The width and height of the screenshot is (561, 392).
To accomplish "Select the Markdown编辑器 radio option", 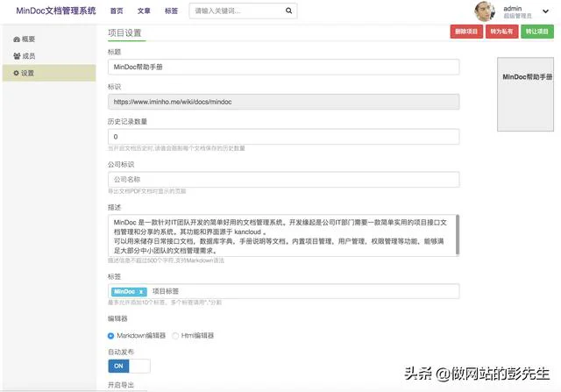I will click(111, 336).
